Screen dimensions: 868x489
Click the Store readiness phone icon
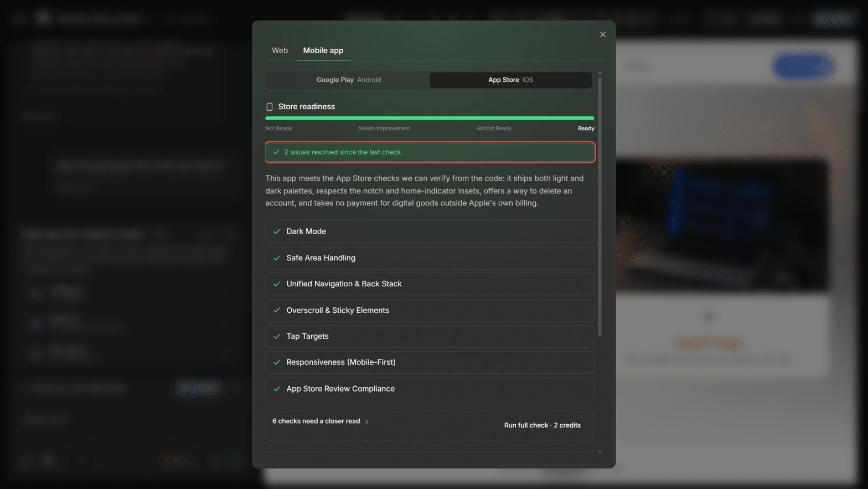click(270, 107)
